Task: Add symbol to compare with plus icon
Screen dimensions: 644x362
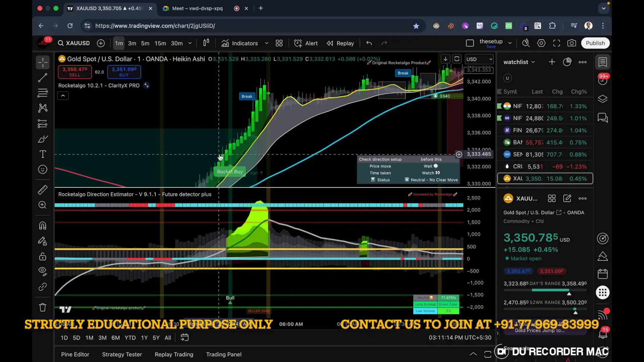Action: pos(101,43)
